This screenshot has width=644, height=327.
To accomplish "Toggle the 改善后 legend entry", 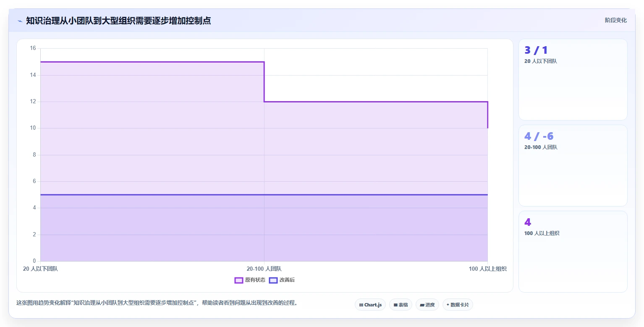I will click(282, 280).
